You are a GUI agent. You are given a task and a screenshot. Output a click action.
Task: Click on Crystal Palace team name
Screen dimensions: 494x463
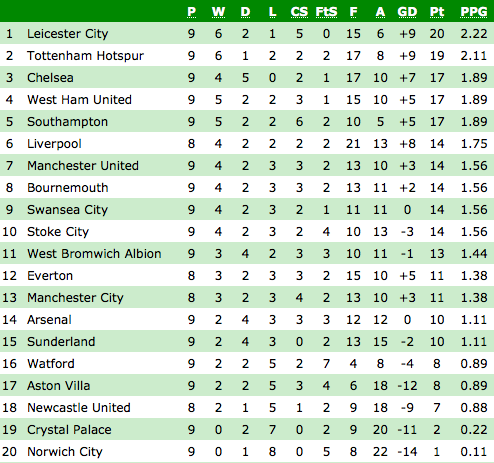click(69, 430)
